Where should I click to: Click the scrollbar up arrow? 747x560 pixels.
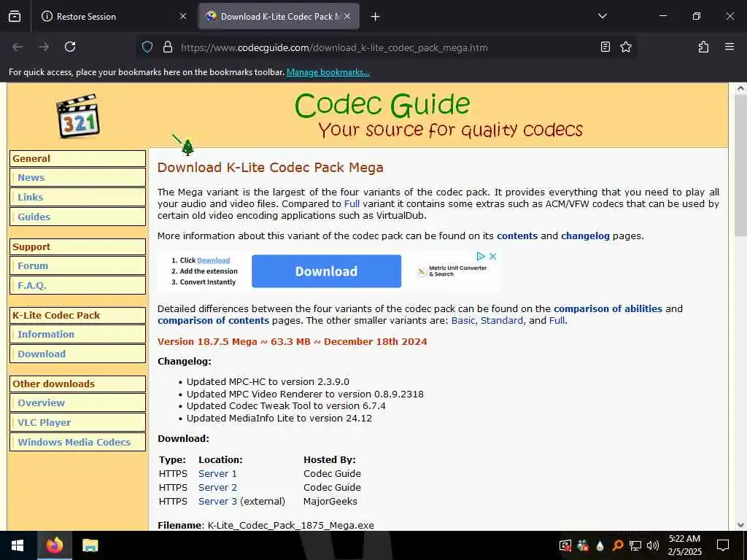tap(740, 88)
